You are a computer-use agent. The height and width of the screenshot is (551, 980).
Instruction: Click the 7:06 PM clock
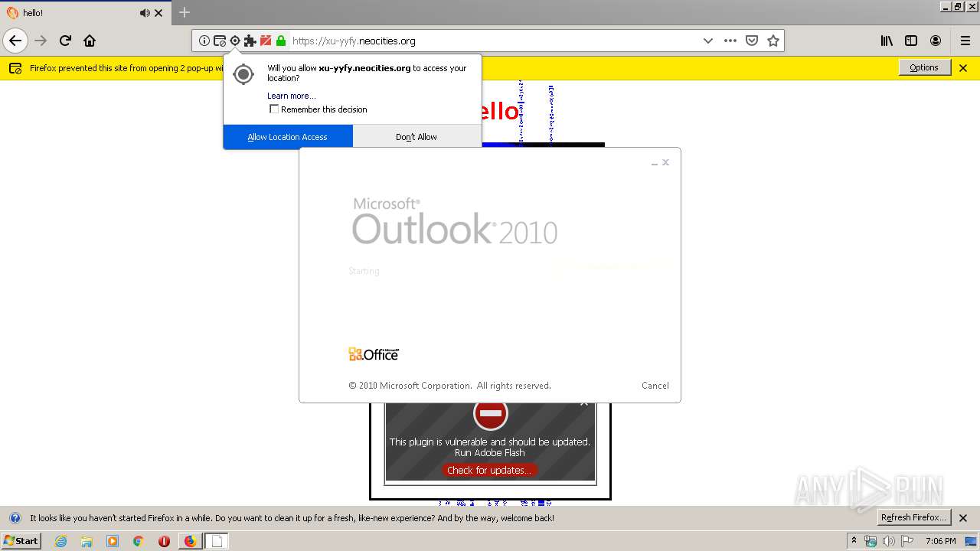coord(941,541)
